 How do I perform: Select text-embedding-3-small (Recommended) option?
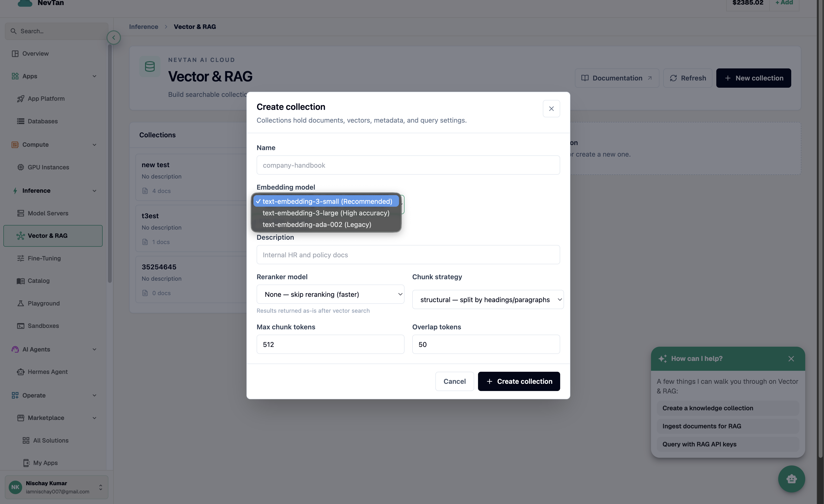point(326,201)
